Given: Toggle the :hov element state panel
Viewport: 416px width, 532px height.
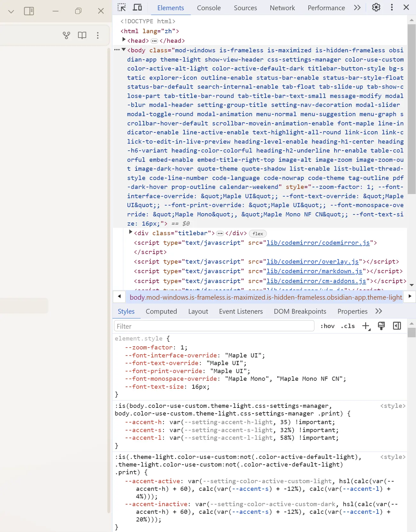Looking at the screenshot, I should tap(327, 326).
